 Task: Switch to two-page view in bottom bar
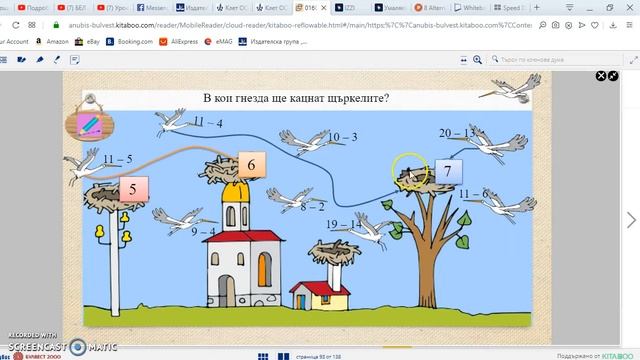(283, 356)
